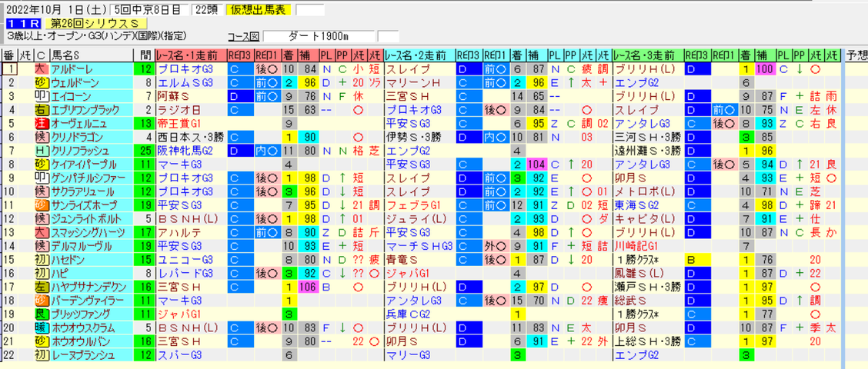
Task: Click the マーチSHG3 race cell
Action: pos(419,246)
